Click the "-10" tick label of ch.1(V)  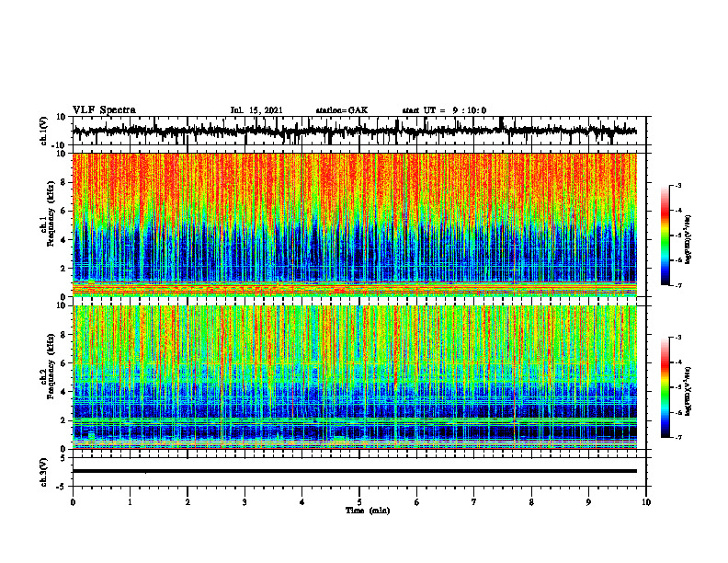point(60,145)
